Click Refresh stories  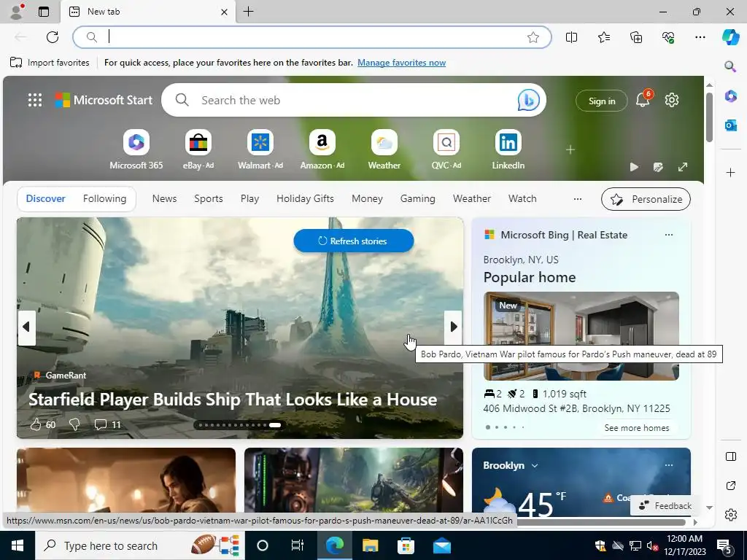click(x=354, y=241)
